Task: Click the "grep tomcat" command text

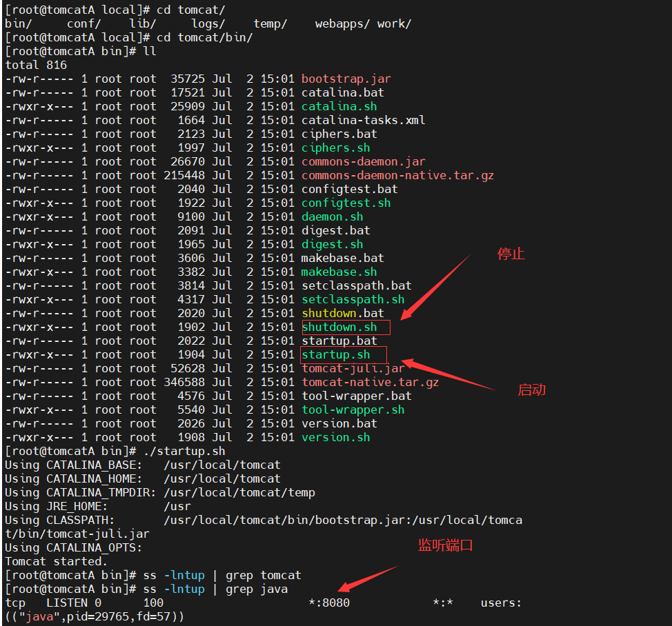Action: [264, 575]
